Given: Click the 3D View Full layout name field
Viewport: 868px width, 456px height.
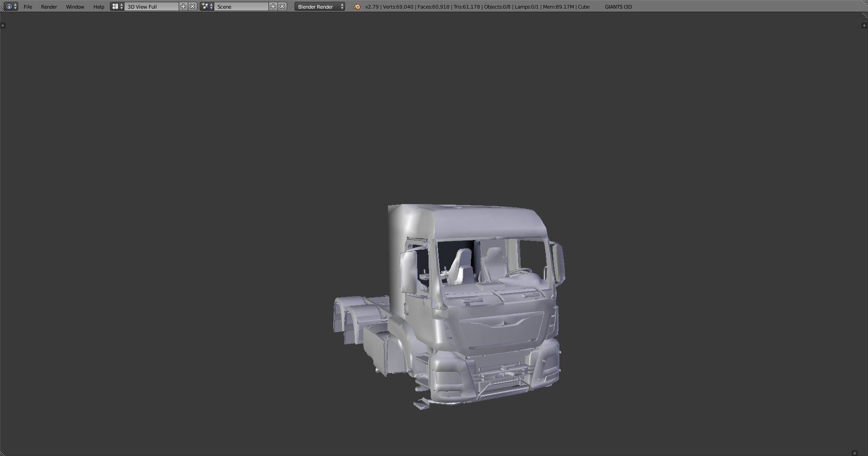Looking at the screenshot, I should coord(151,7).
